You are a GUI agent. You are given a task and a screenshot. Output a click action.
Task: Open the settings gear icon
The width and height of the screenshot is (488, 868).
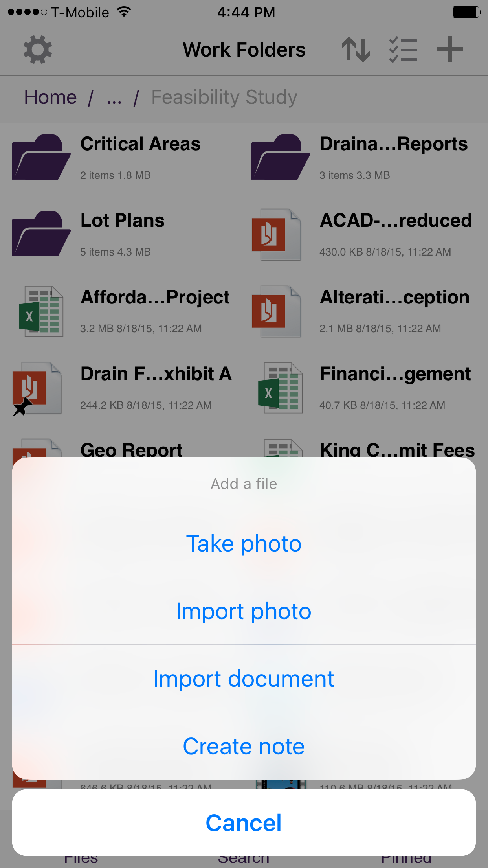click(x=37, y=50)
